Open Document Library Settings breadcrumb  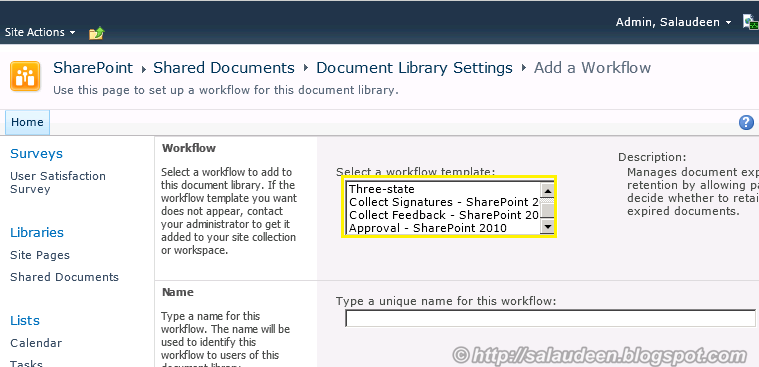pos(414,68)
